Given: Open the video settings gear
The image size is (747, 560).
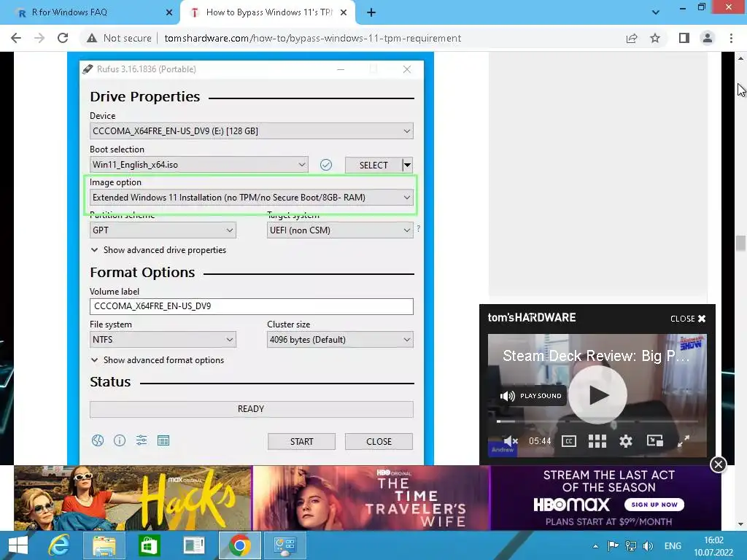Looking at the screenshot, I should (625, 441).
